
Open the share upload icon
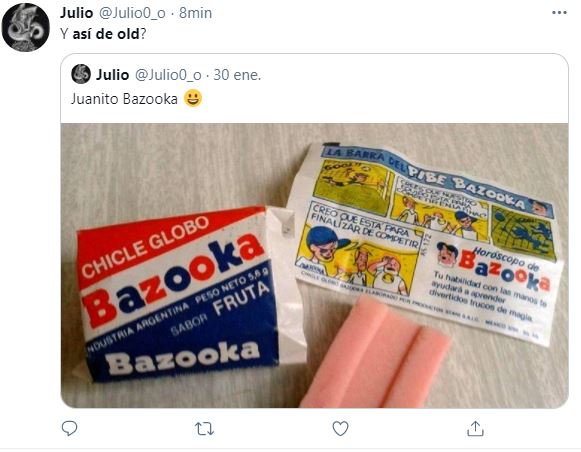pyautogui.click(x=475, y=428)
